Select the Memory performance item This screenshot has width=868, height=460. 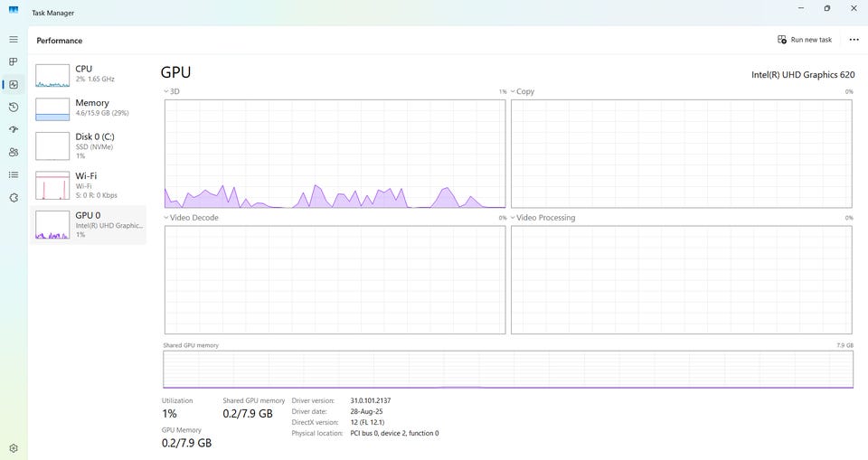(x=88, y=108)
